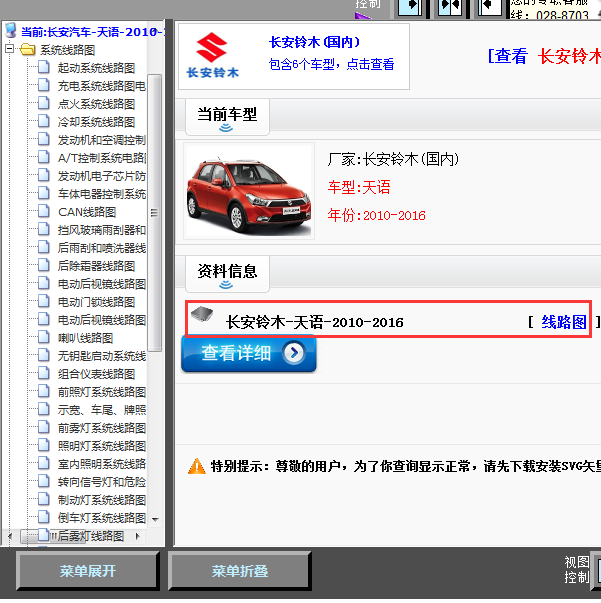
Task: Click the document icon of 喇叭线路图
Action: pyautogui.click(x=44, y=338)
